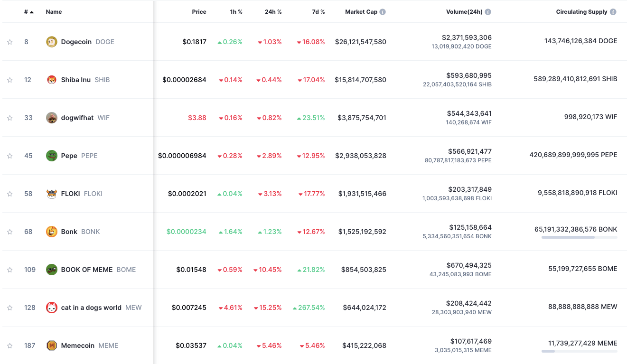Toggle the watchlist star for Dogecoin
Screen dimensions: 627x364
(x=9, y=42)
